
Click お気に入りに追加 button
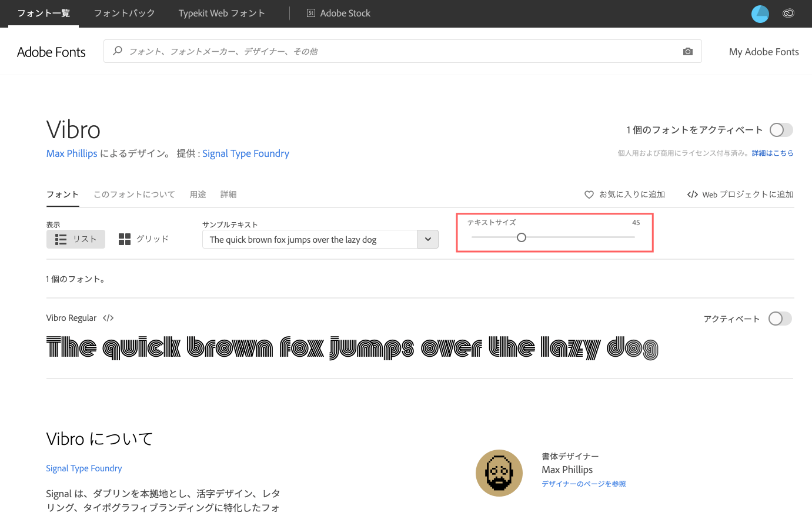(x=624, y=195)
